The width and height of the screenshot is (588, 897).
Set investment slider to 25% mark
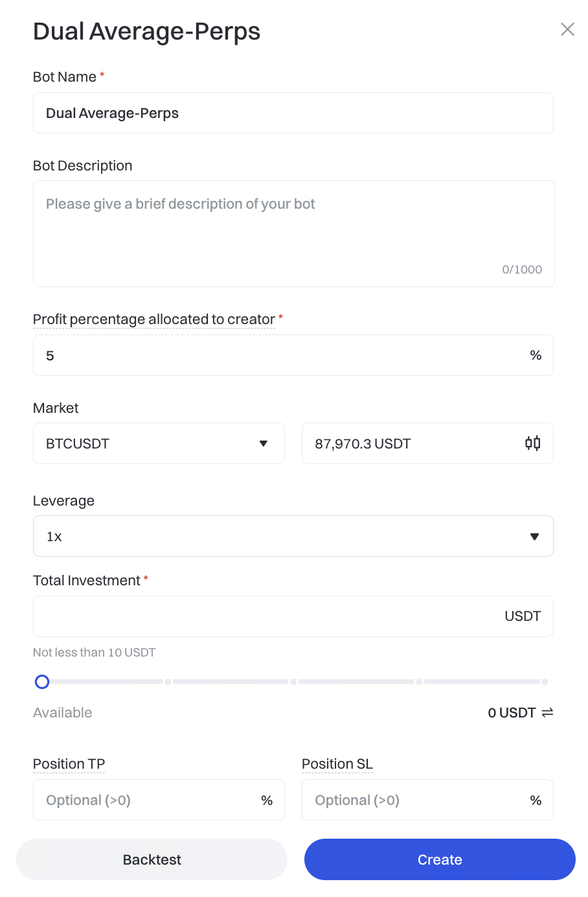[x=168, y=682]
